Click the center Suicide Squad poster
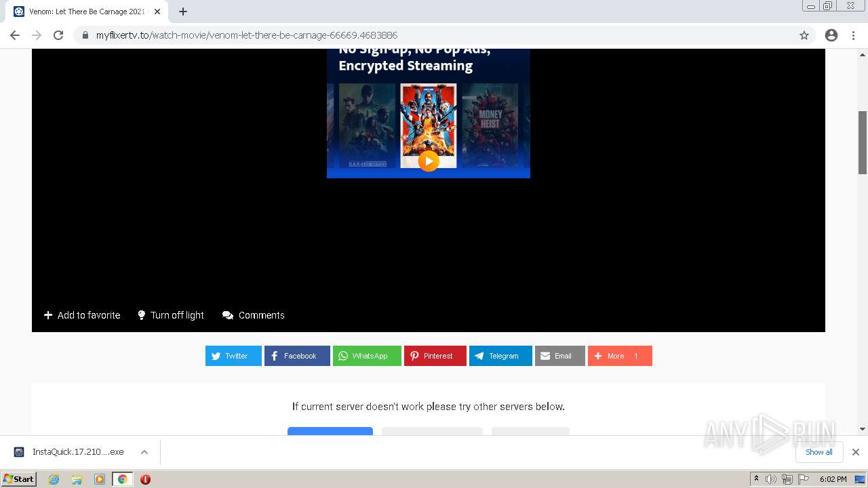Image resolution: width=868 pixels, height=488 pixels. [x=429, y=125]
